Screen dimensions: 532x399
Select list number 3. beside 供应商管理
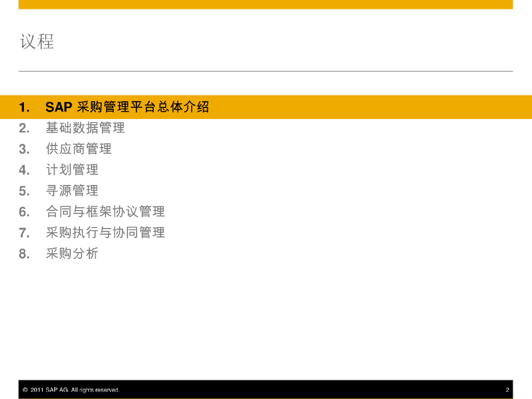pos(24,150)
